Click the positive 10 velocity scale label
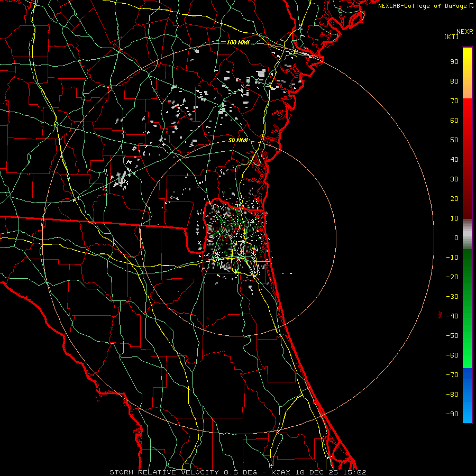This screenshot has width=476, height=476. point(454,218)
